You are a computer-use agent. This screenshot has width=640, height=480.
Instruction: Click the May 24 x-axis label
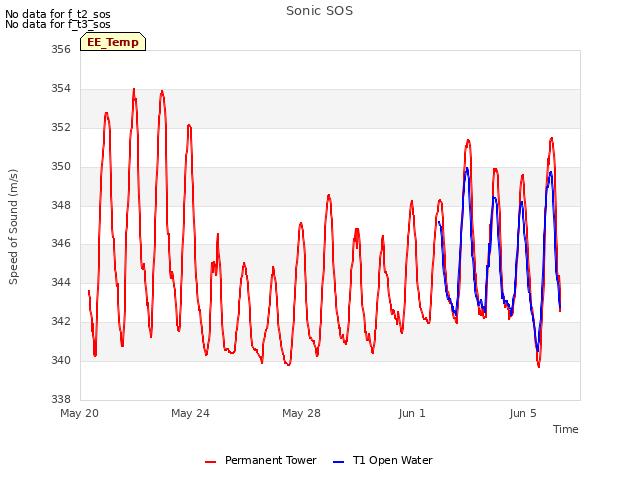click(190, 413)
